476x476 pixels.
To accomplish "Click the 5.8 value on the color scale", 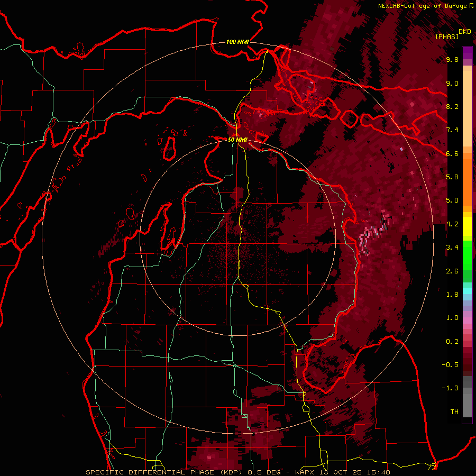I will tap(452, 177).
